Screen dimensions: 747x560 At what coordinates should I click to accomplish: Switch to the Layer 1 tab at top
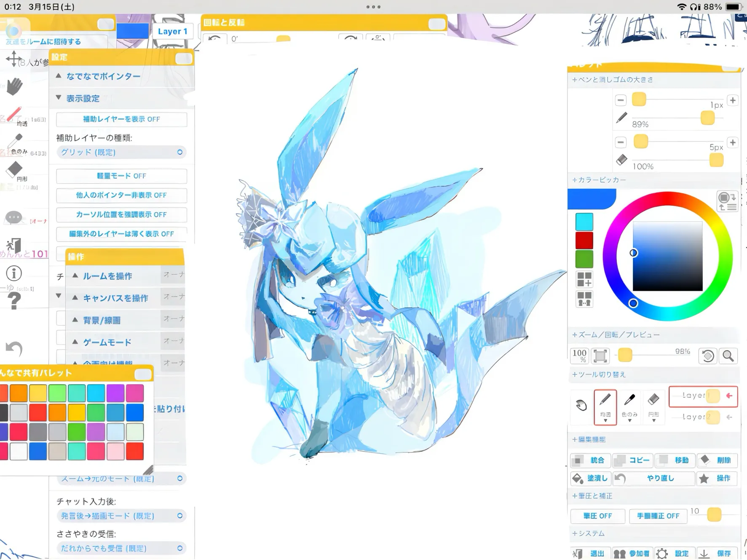[x=172, y=32]
